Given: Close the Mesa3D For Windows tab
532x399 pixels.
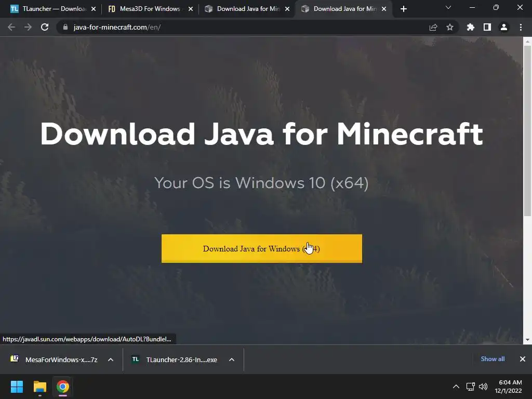Looking at the screenshot, I should click(190, 9).
